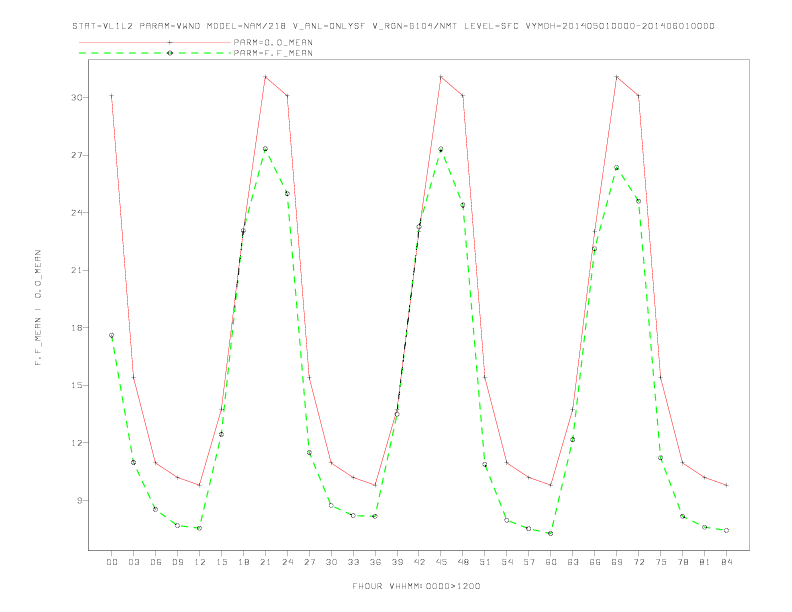This screenshot has height=612, width=792.
Task: Click x-axis hour label 06
Action: point(156,562)
